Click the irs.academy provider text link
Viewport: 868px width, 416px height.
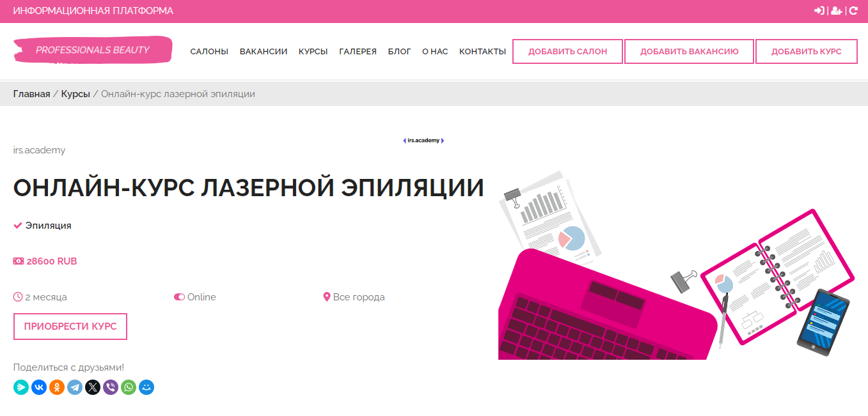tap(39, 150)
